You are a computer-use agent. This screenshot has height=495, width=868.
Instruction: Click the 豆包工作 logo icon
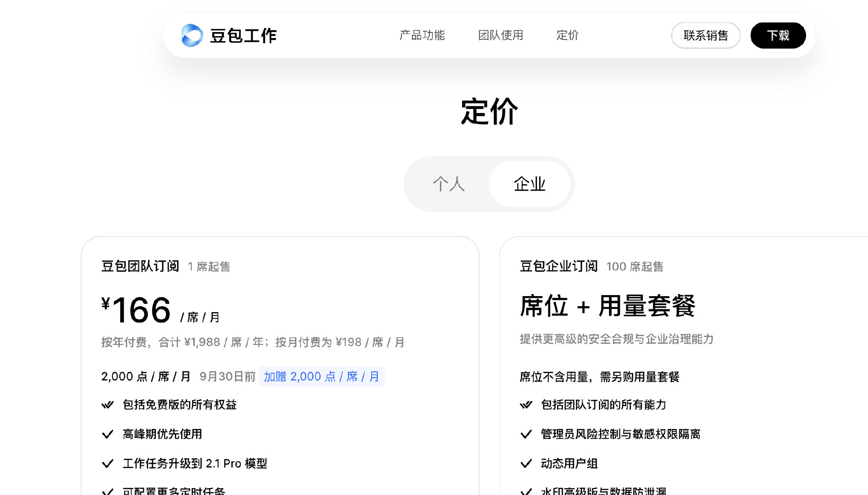[192, 35]
